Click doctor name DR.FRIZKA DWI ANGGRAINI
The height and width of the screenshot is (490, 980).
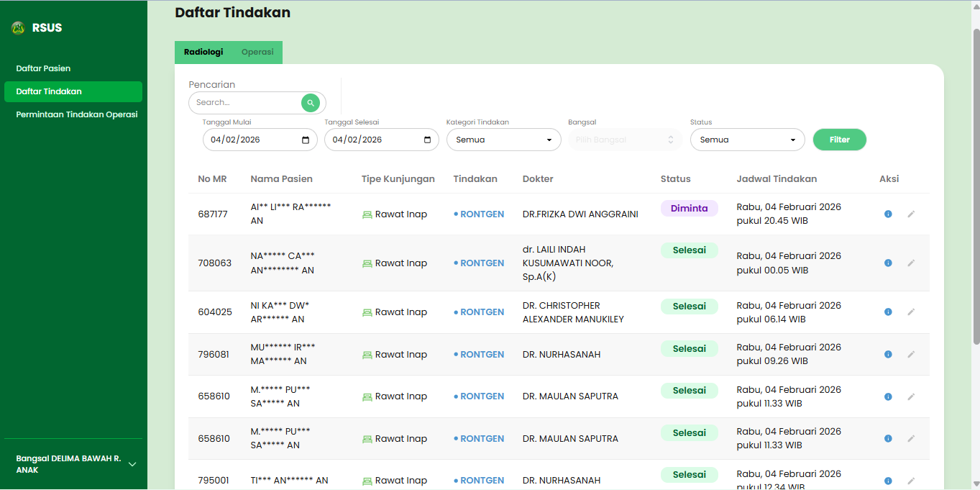click(x=580, y=214)
